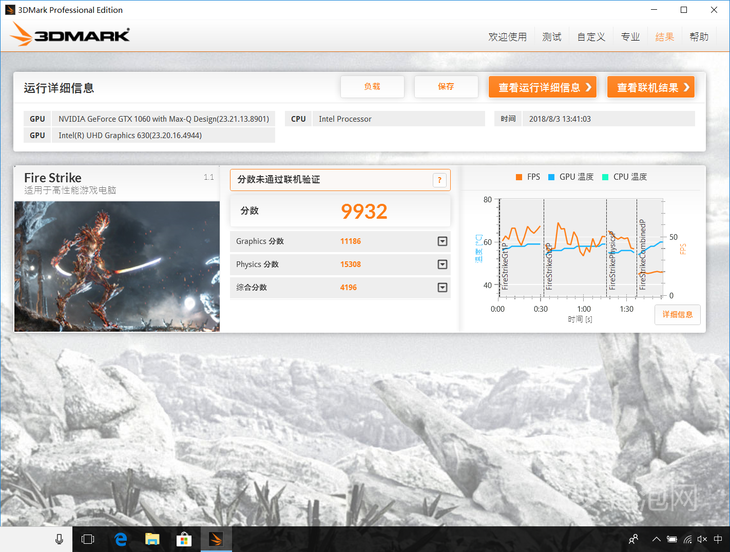Toggle the FPS legend series in chart

click(527, 177)
